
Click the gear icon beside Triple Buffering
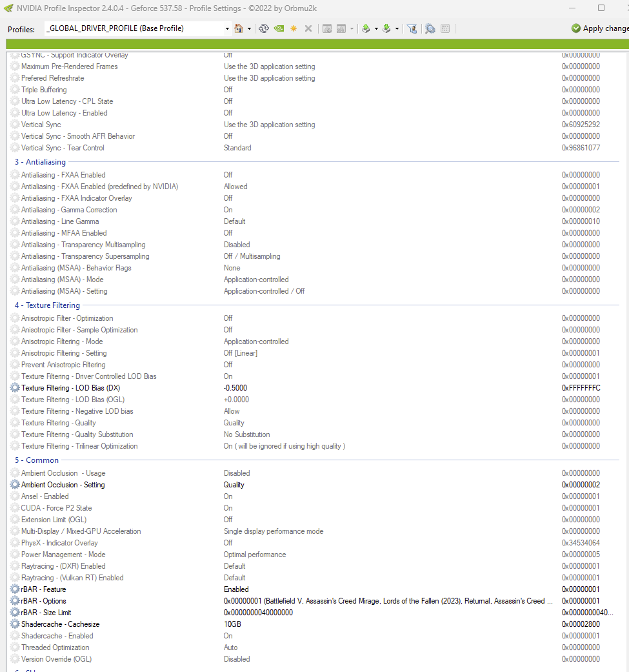point(15,90)
